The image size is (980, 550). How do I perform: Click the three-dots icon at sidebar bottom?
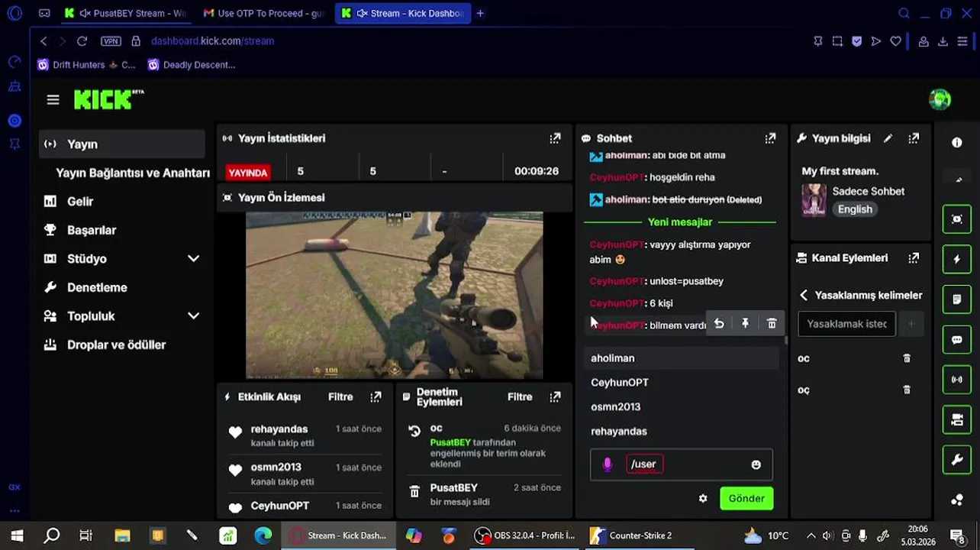pos(957,500)
